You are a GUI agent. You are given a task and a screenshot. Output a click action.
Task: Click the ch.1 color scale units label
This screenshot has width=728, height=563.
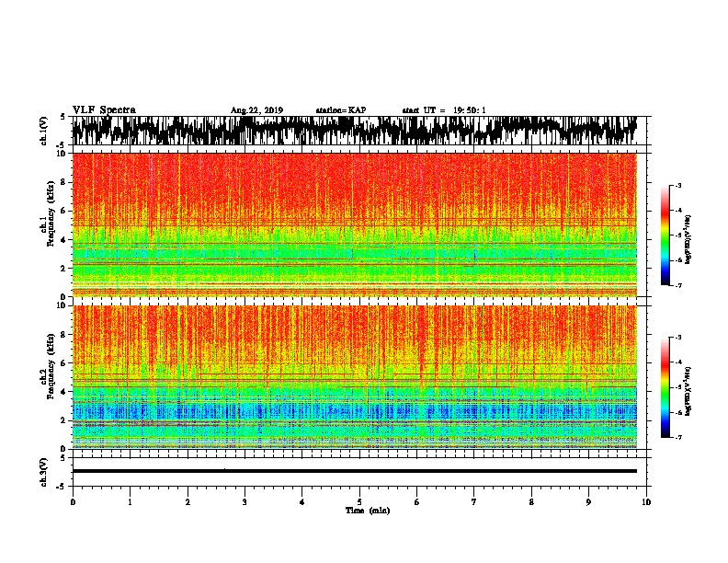click(x=688, y=240)
